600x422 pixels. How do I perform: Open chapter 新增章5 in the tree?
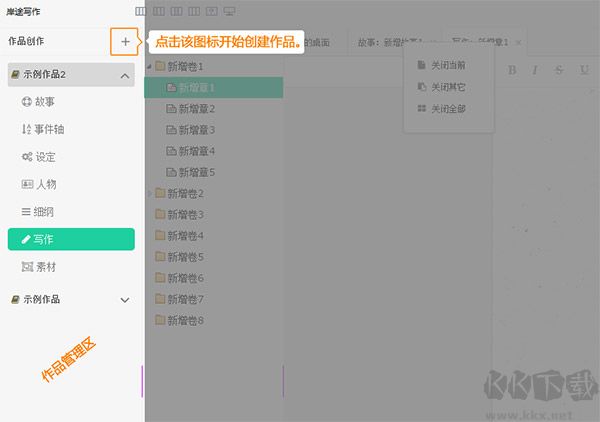(191, 173)
